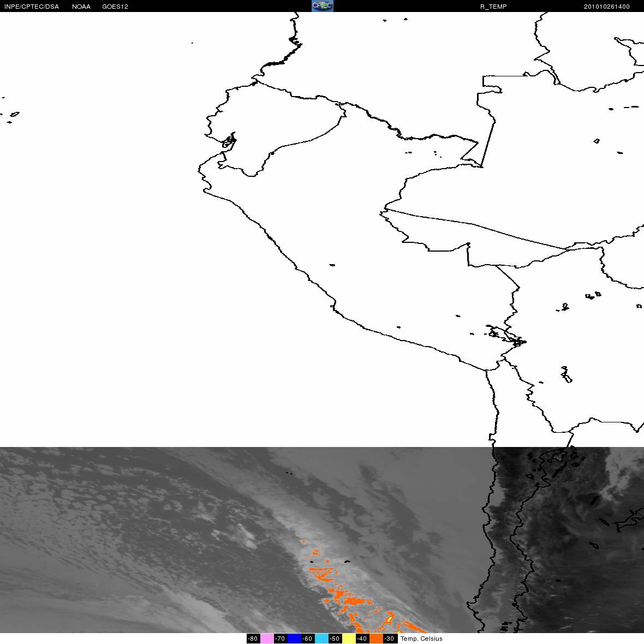
Task: Click the -30 legend label
Action: coord(390,639)
